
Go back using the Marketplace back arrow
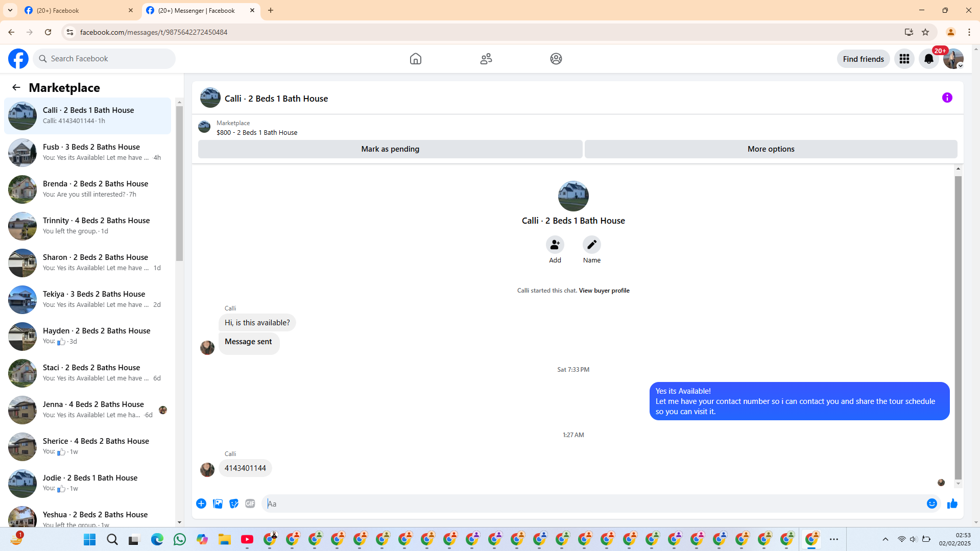pyautogui.click(x=16, y=87)
